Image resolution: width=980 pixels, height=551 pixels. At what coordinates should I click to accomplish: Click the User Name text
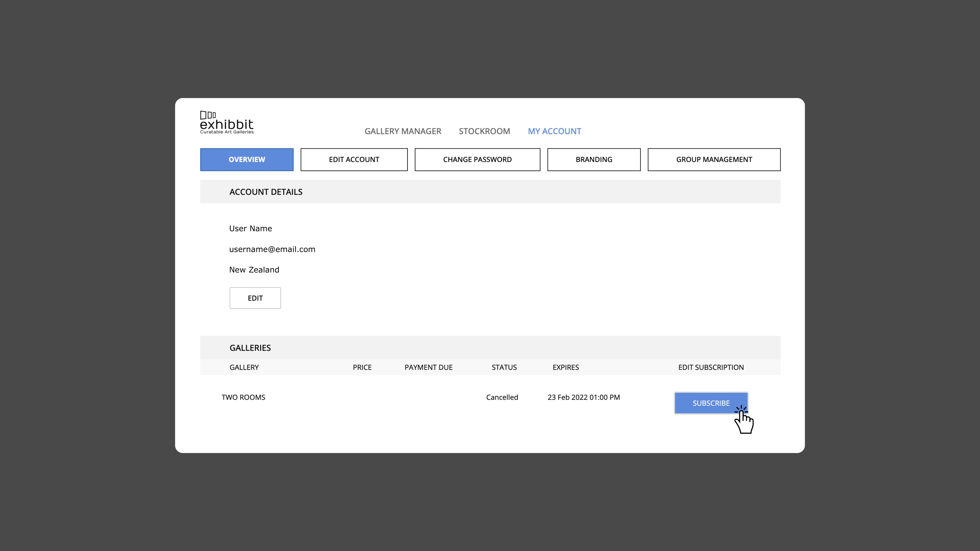coord(250,228)
